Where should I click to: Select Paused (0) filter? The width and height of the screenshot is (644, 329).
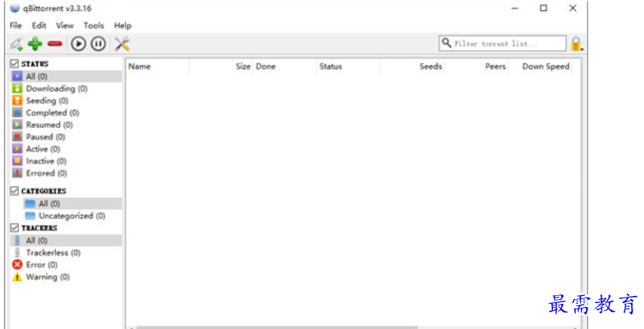pos(67,137)
